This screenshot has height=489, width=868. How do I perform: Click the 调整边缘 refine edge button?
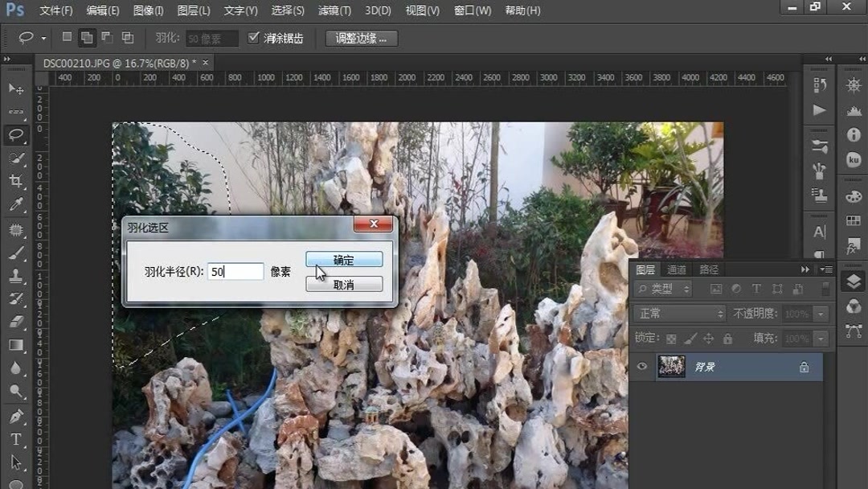[x=362, y=37]
